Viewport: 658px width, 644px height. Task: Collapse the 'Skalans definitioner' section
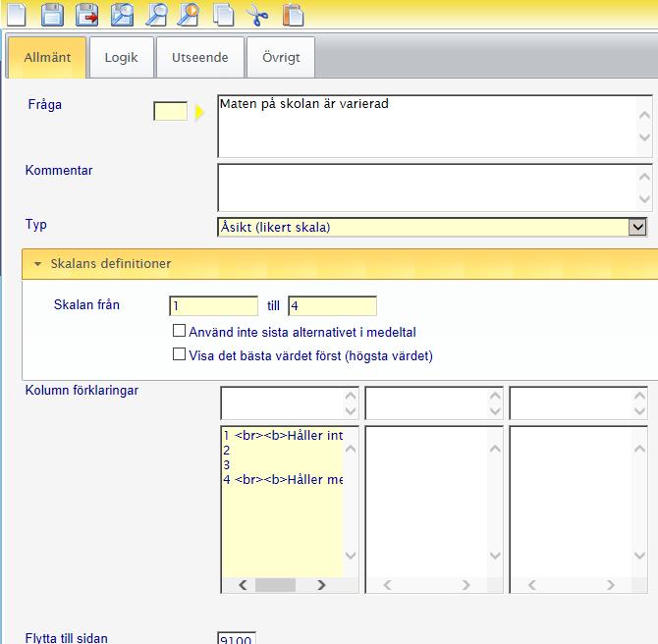pos(37,264)
